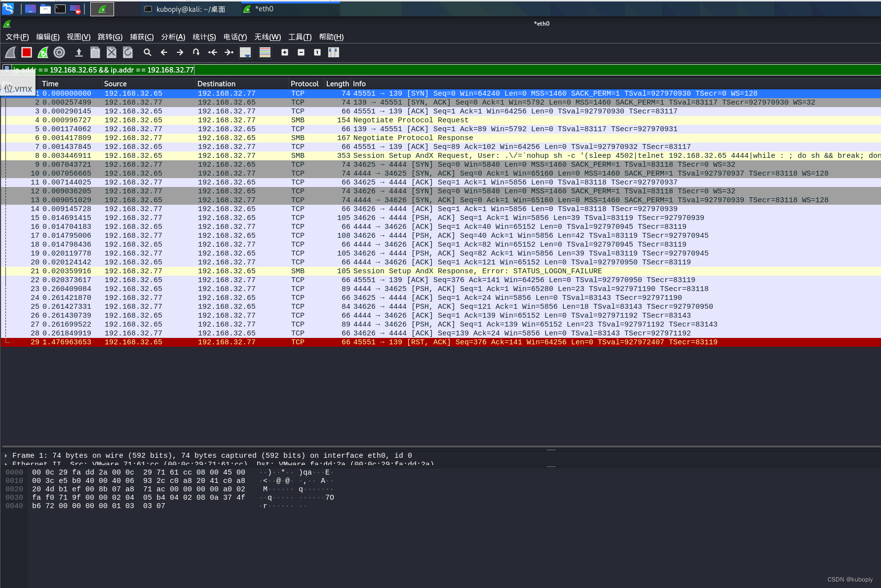
Task: Open the 统计(S) menu
Action: pos(204,37)
